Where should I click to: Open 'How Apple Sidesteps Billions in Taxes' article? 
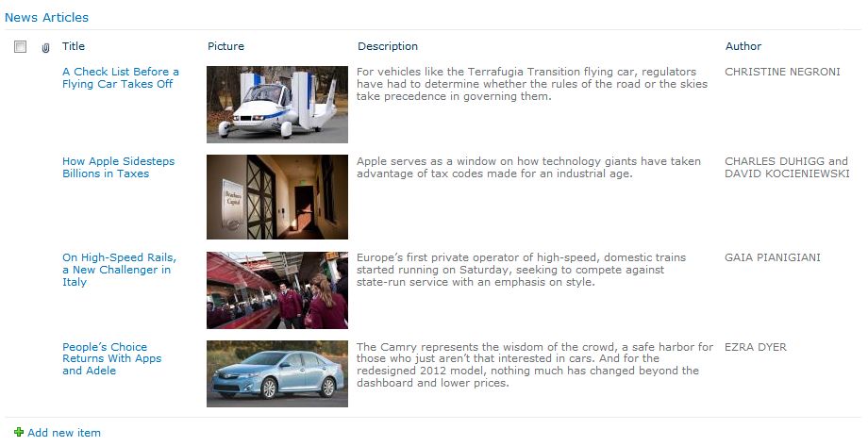pos(118,167)
